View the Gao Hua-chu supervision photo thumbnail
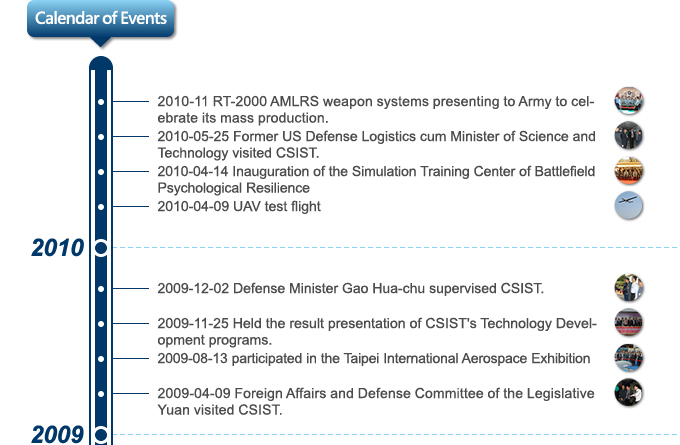The image size is (680, 445). 628,288
